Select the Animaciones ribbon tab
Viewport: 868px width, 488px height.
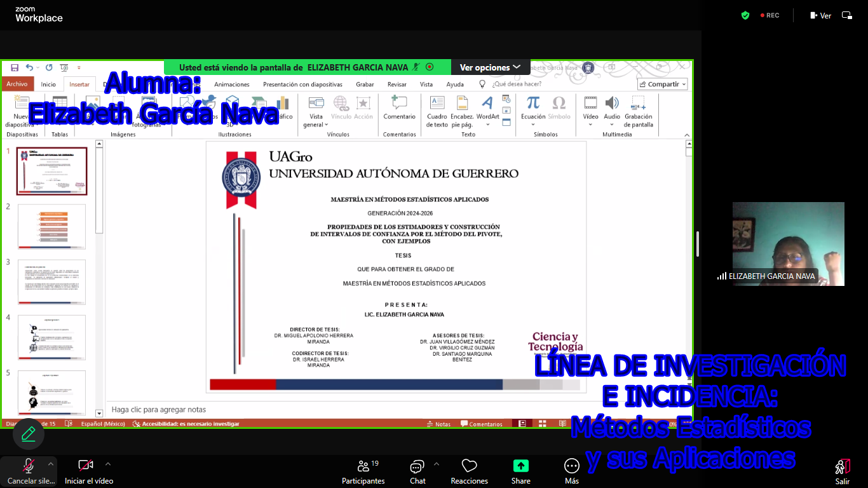232,84
